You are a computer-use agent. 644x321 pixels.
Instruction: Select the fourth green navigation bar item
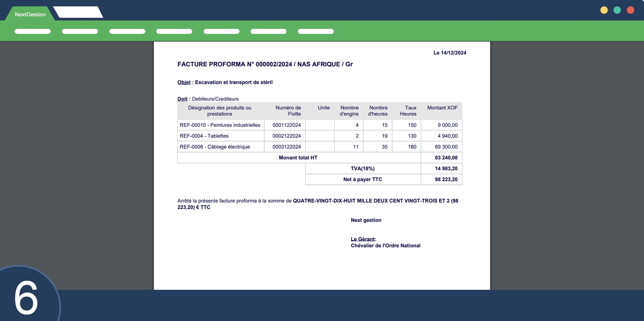[x=174, y=32]
